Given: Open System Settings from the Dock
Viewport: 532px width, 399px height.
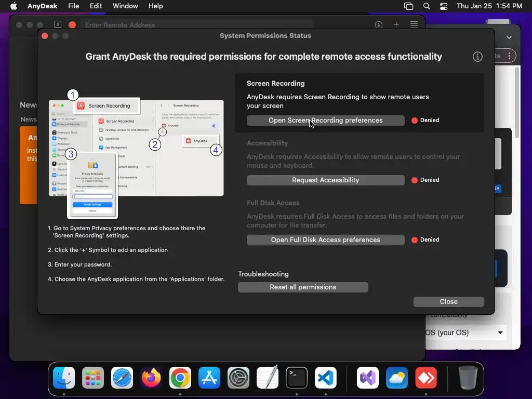Looking at the screenshot, I should [238, 378].
